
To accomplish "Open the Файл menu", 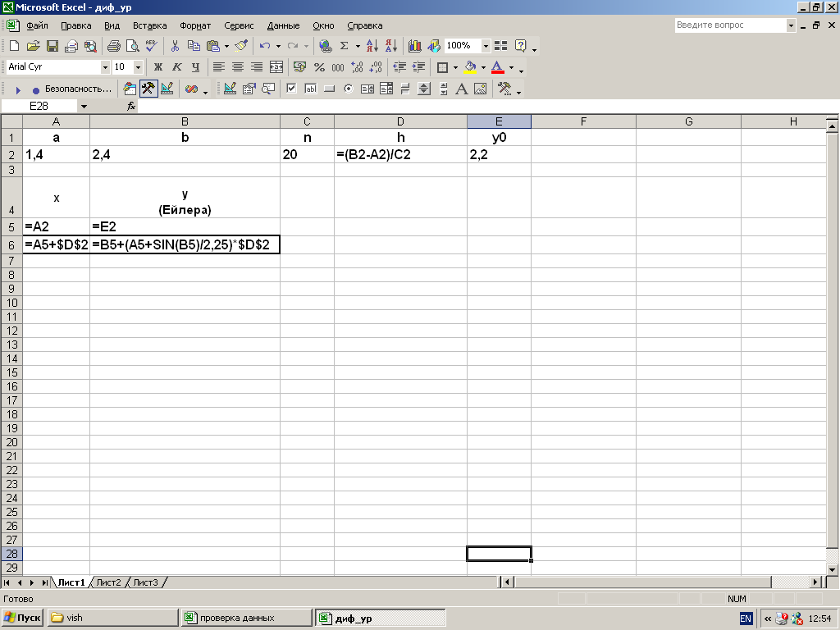I will click(x=37, y=25).
